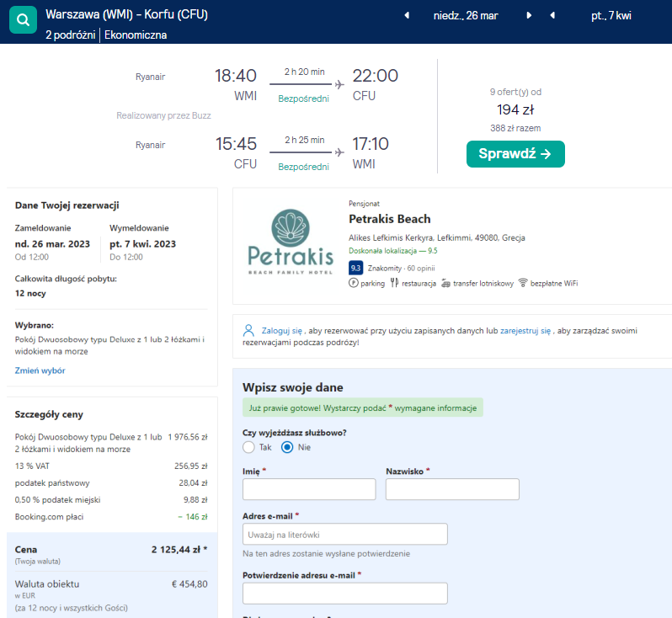
Task: Click the Realizowany przez Buzz note
Action: tap(163, 115)
